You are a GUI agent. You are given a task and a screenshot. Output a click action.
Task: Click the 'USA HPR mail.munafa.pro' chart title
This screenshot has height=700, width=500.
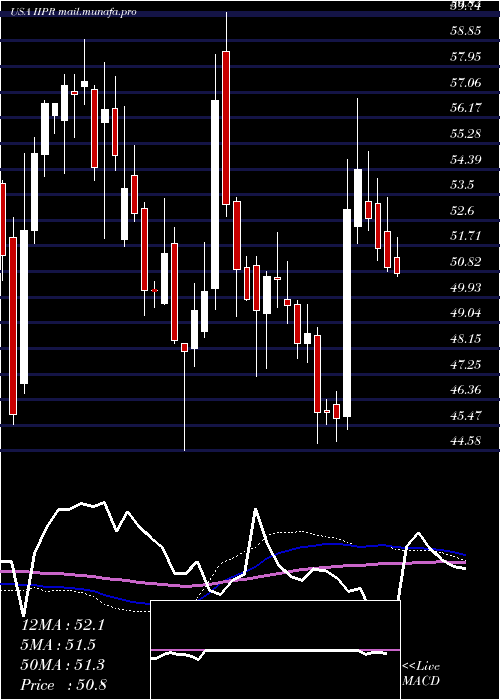(x=74, y=12)
